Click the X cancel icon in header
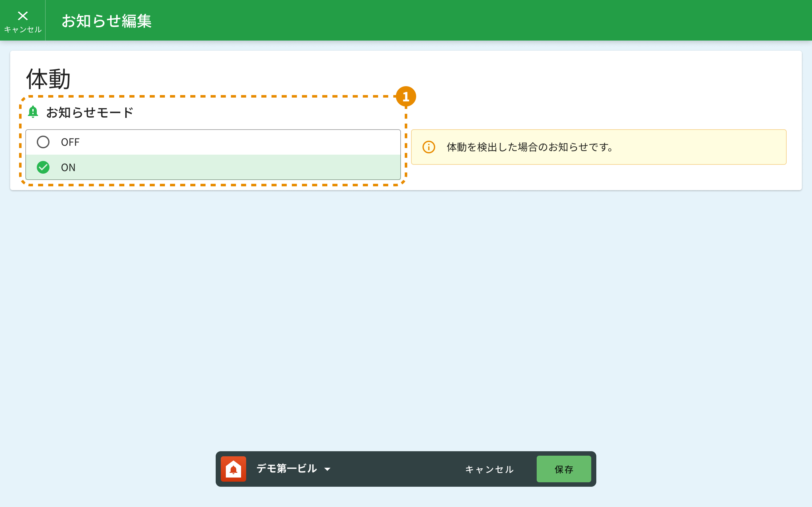This screenshot has width=812, height=507. click(x=23, y=16)
